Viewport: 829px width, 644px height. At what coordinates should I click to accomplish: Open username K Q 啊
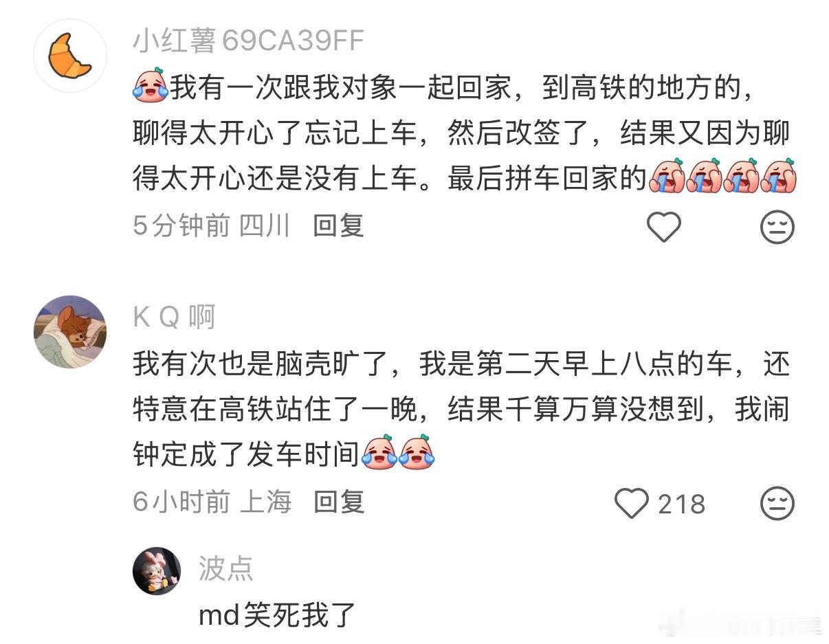click(x=174, y=318)
